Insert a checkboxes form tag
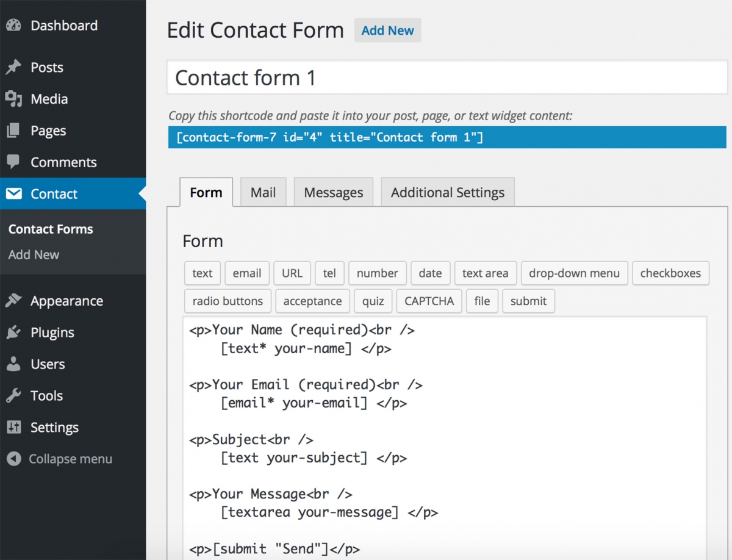 tap(670, 273)
